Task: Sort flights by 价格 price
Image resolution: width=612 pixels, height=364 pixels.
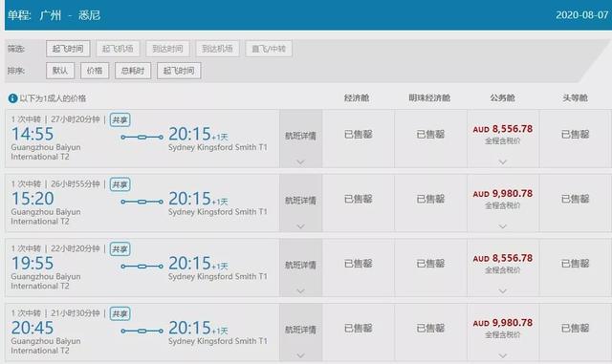Action: click(95, 71)
